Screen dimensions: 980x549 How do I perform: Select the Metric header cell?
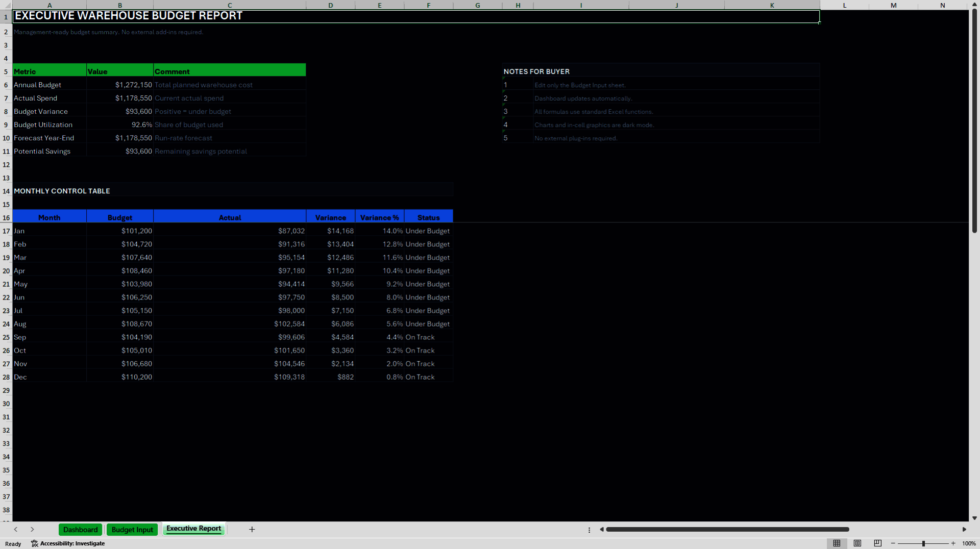click(50, 70)
